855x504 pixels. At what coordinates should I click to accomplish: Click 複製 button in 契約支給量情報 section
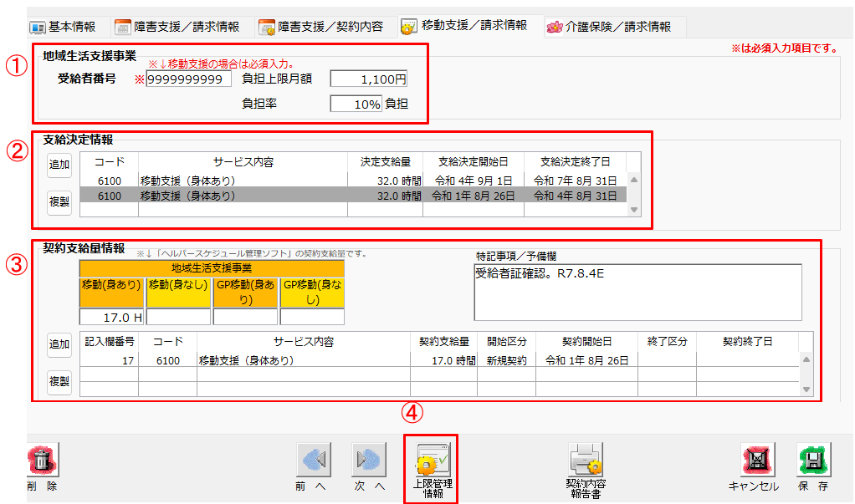59,381
